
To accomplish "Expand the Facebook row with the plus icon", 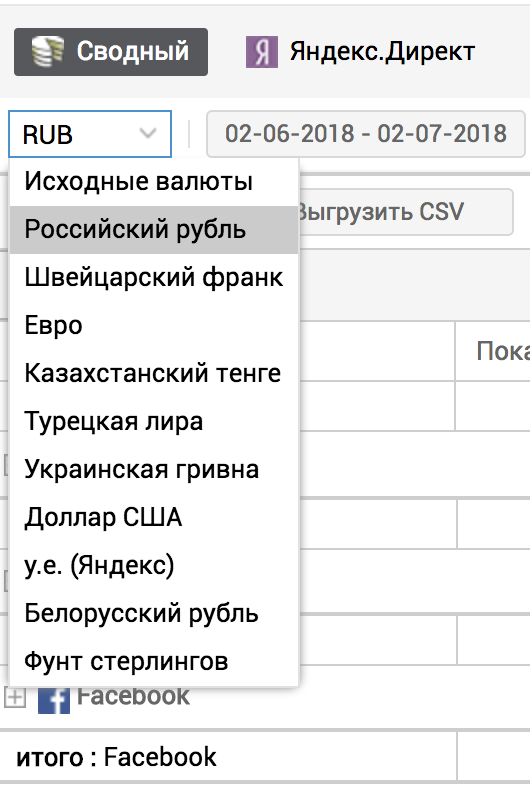I will [x=15, y=697].
